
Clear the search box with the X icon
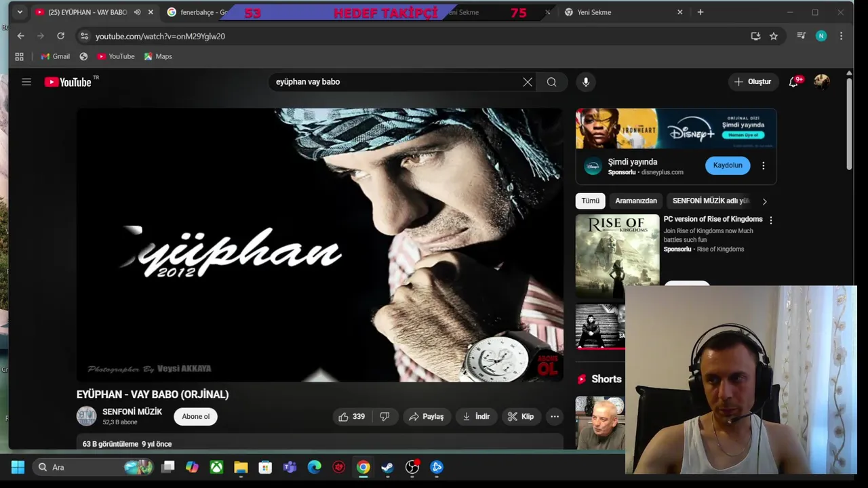(528, 82)
